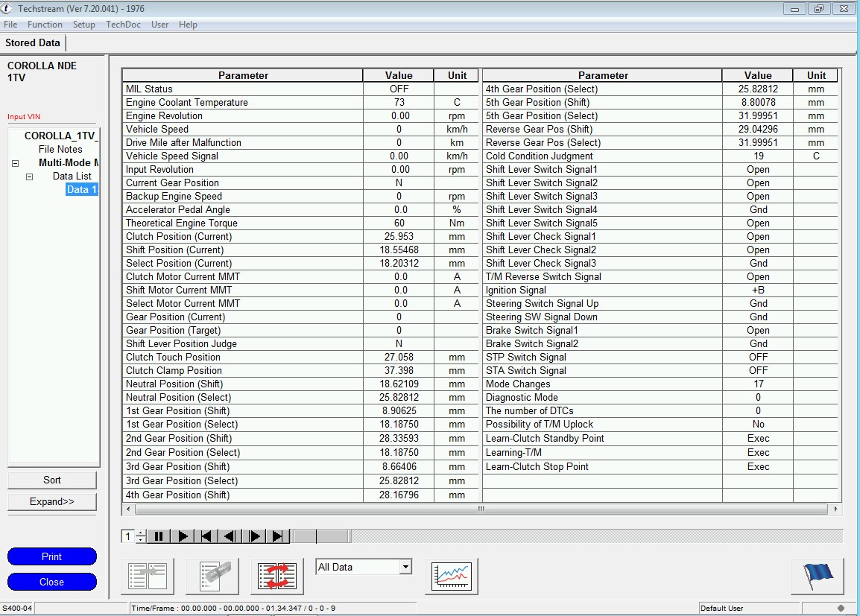Click the list with gray arrow icon

147,576
